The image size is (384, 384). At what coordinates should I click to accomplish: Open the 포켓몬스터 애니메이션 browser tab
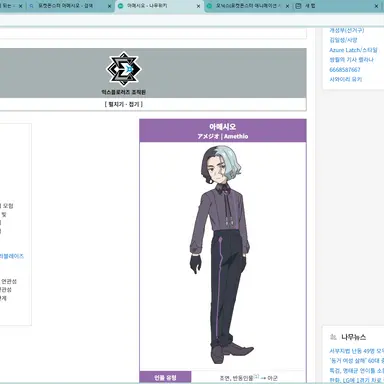247,6
